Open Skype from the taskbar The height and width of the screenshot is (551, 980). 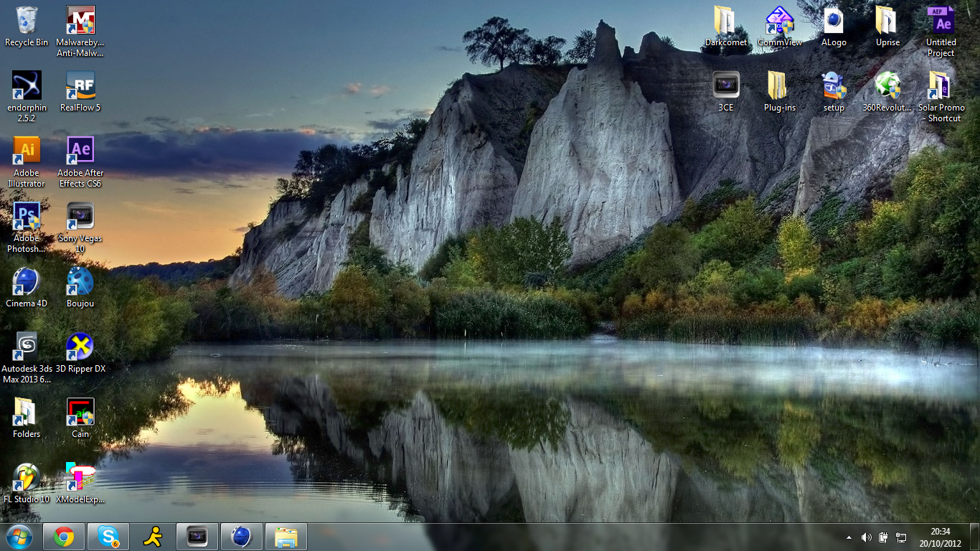(x=108, y=537)
